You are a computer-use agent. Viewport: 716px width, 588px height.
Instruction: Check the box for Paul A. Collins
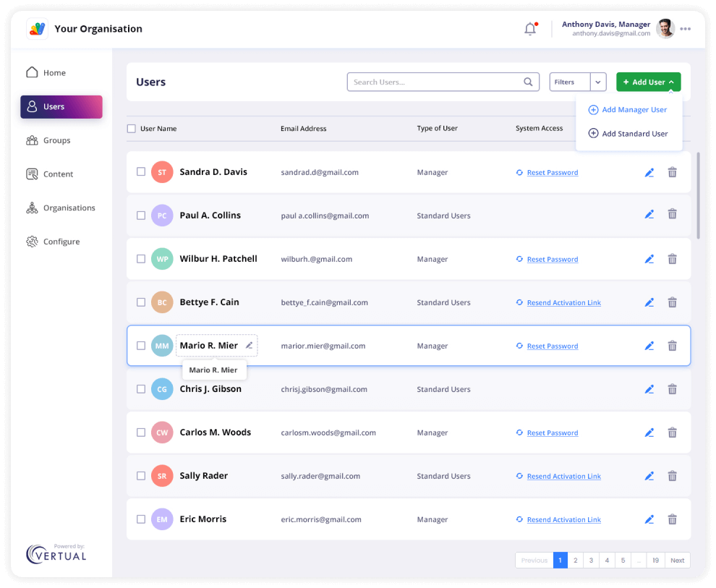pyautogui.click(x=141, y=215)
